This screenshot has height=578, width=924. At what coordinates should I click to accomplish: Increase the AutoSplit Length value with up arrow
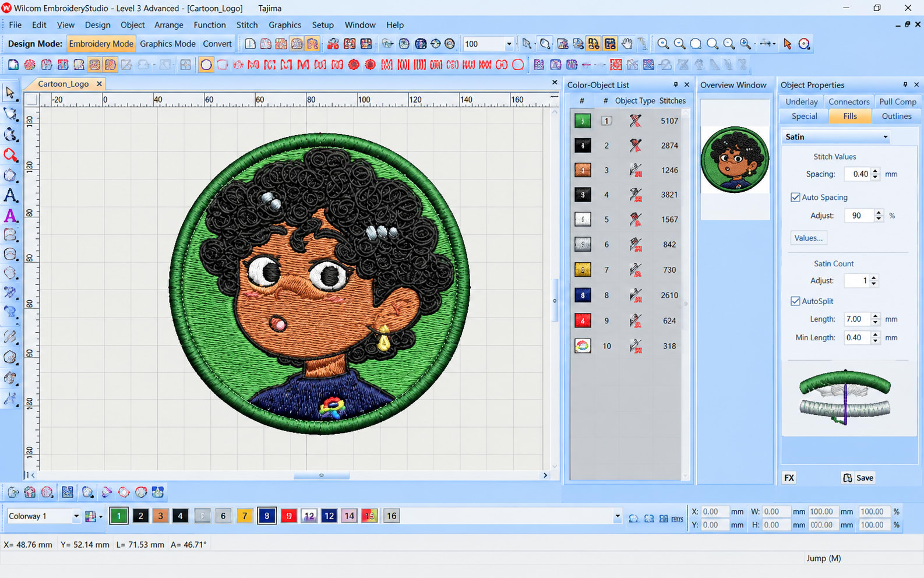point(875,316)
